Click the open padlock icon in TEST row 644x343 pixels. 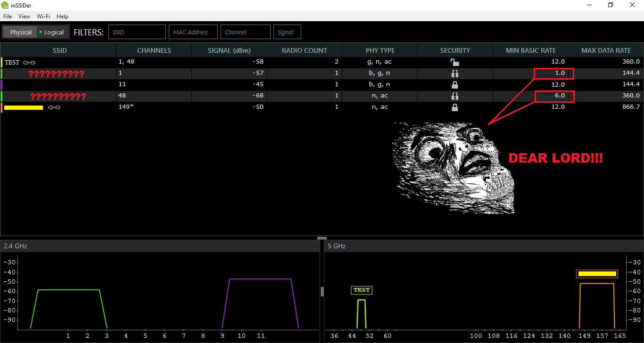coord(454,62)
